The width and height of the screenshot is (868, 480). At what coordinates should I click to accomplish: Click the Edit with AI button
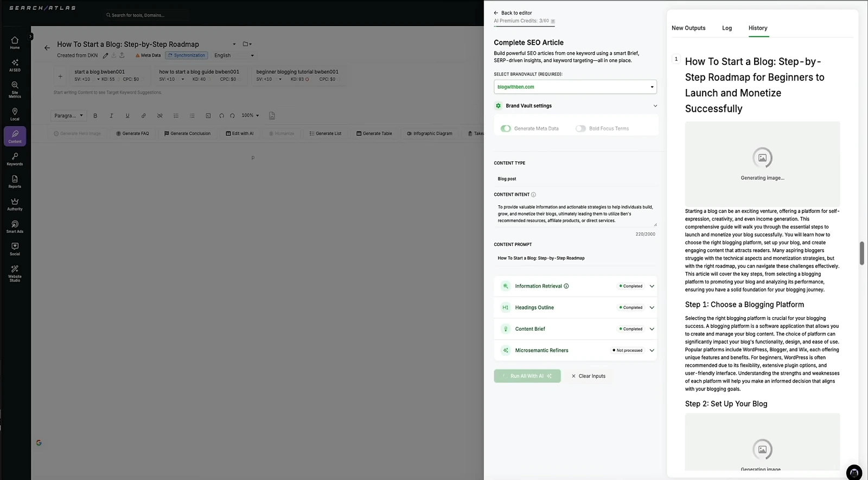click(240, 134)
